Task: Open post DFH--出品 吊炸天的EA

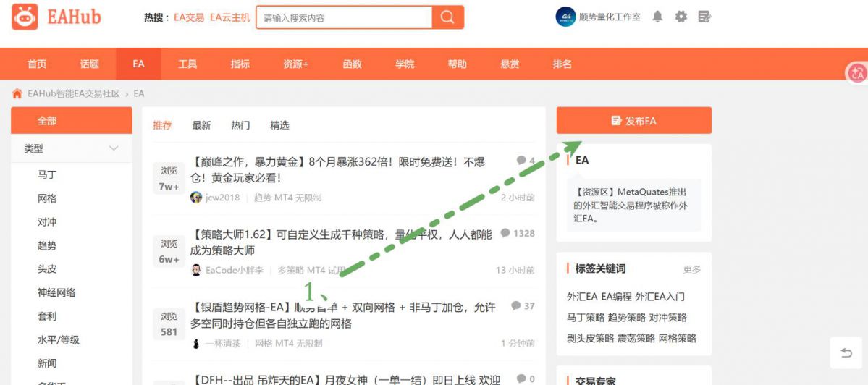Action: [x=345, y=379]
